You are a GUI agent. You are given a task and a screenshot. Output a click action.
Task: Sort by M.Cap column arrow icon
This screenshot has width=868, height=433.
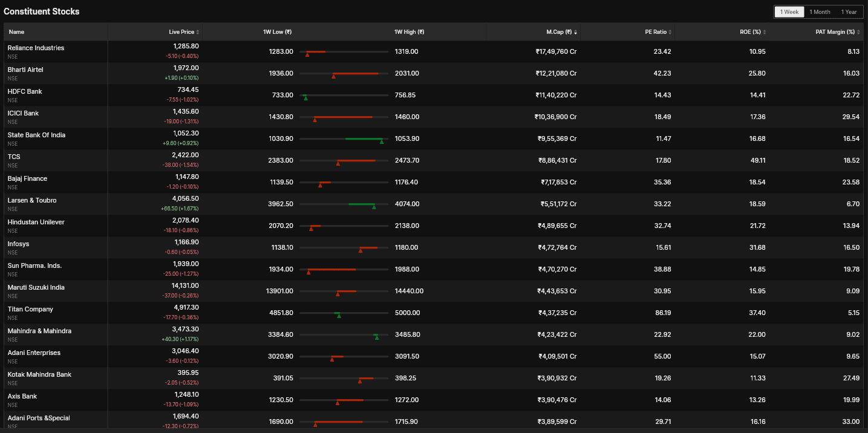pos(575,32)
